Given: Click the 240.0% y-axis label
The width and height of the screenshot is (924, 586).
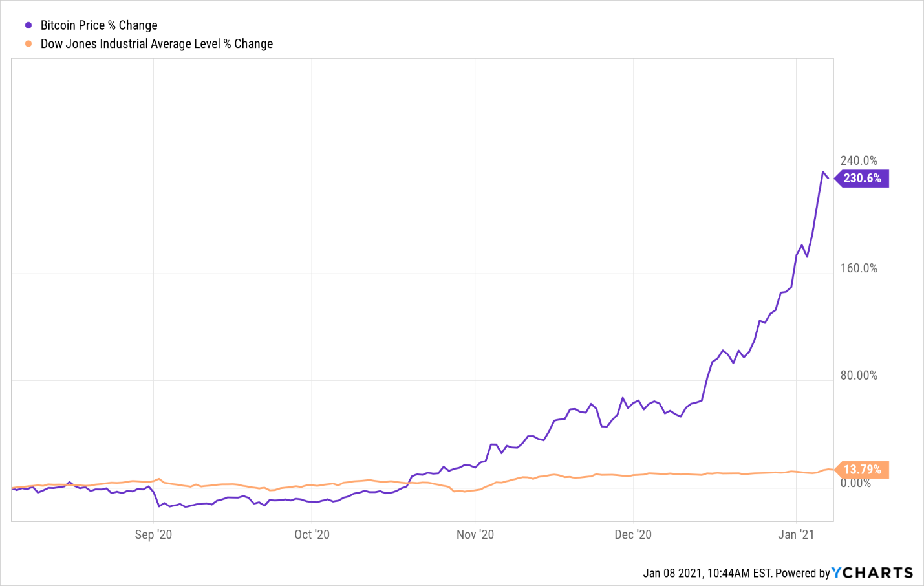Looking at the screenshot, I should (859, 160).
